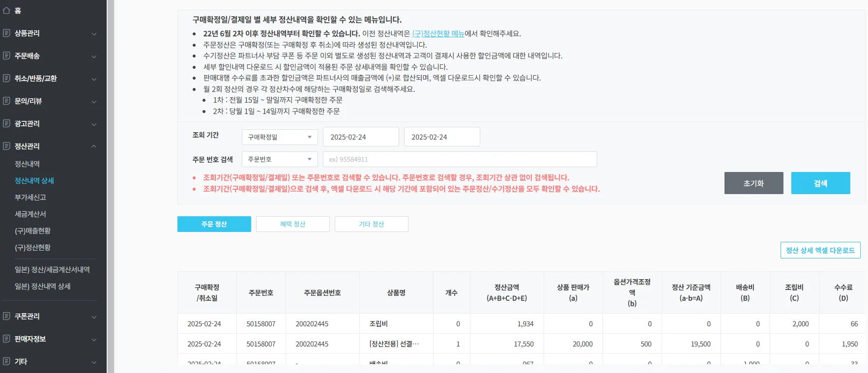
Task: Focus the order number search input
Action: 460,159
